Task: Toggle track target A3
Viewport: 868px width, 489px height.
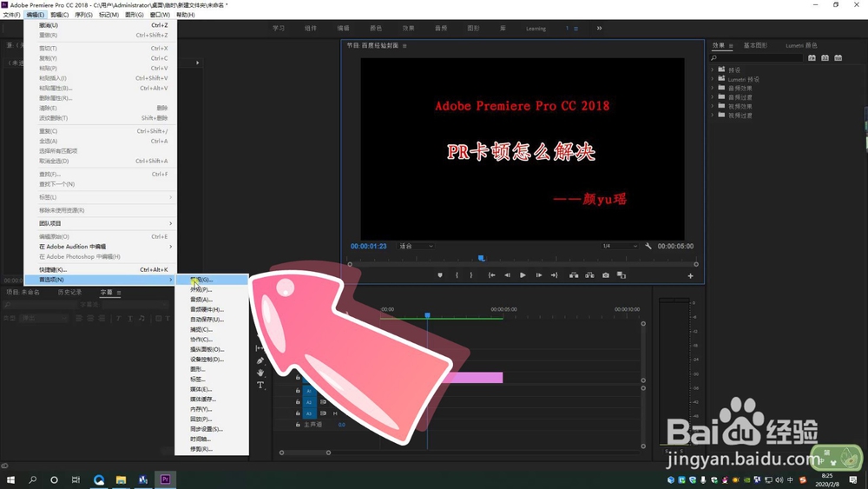Action: pos(309,413)
